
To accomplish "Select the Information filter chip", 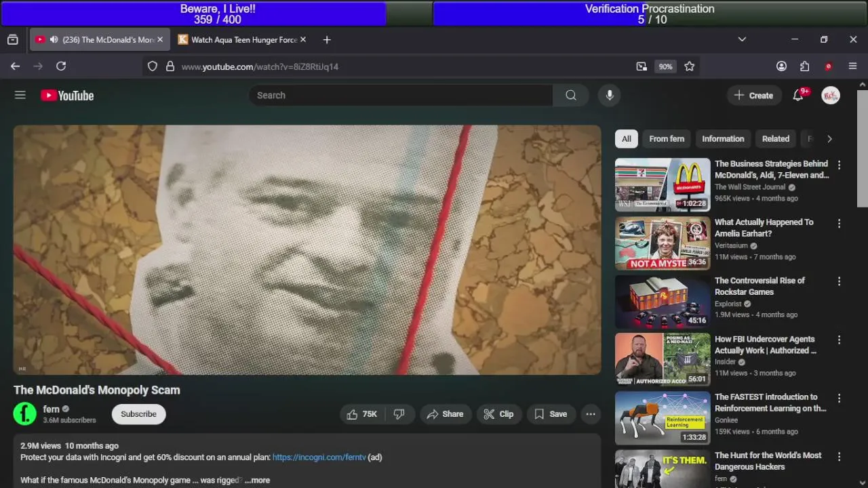I will 723,139.
